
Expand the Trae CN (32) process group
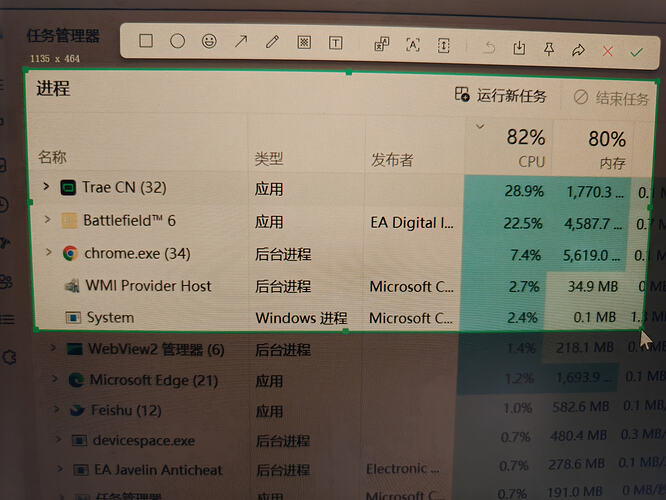46,186
